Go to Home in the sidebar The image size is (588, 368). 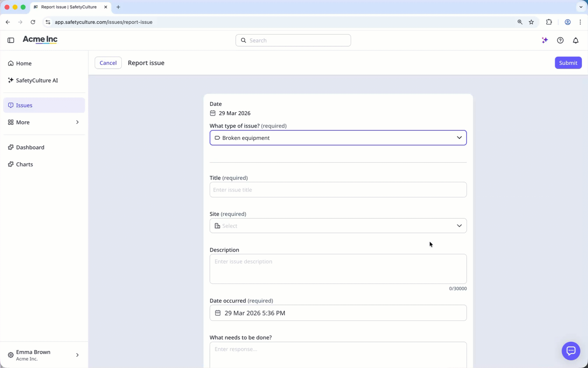(x=44, y=63)
